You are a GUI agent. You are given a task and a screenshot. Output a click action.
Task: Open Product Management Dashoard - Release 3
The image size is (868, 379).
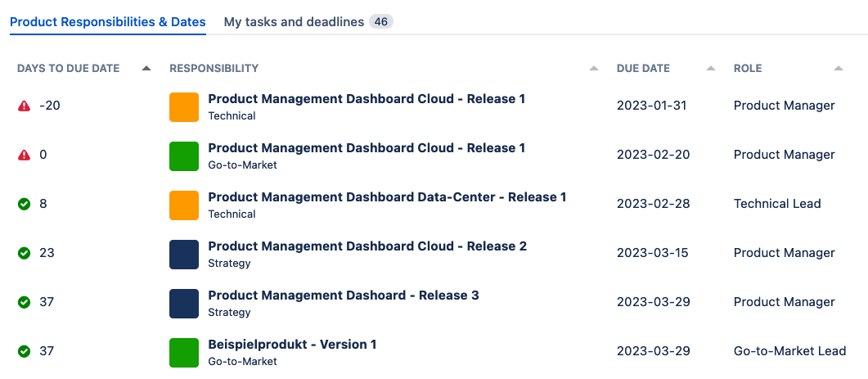point(344,296)
